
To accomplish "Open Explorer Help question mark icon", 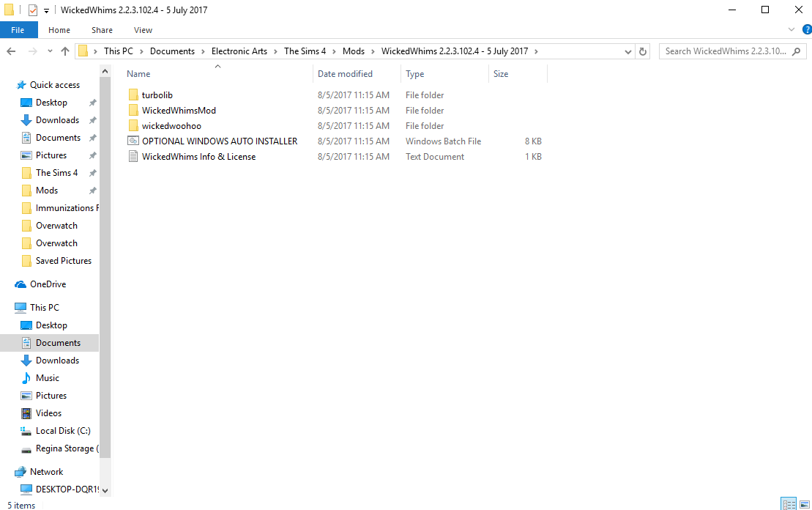I will click(x=808, y=29).
